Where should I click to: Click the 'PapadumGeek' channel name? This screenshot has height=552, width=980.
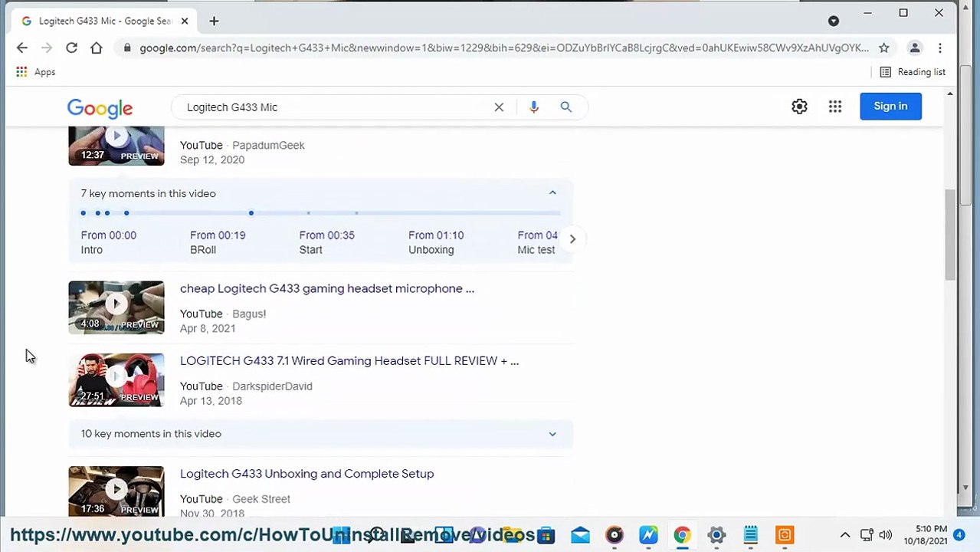pyautogui.click(x=268, y=145)
